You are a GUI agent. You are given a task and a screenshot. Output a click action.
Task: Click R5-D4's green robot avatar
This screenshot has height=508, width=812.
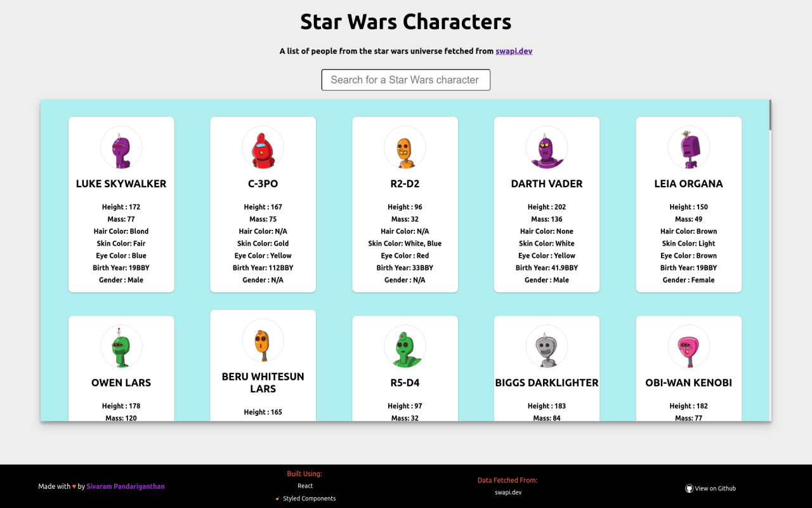point(405,346)
